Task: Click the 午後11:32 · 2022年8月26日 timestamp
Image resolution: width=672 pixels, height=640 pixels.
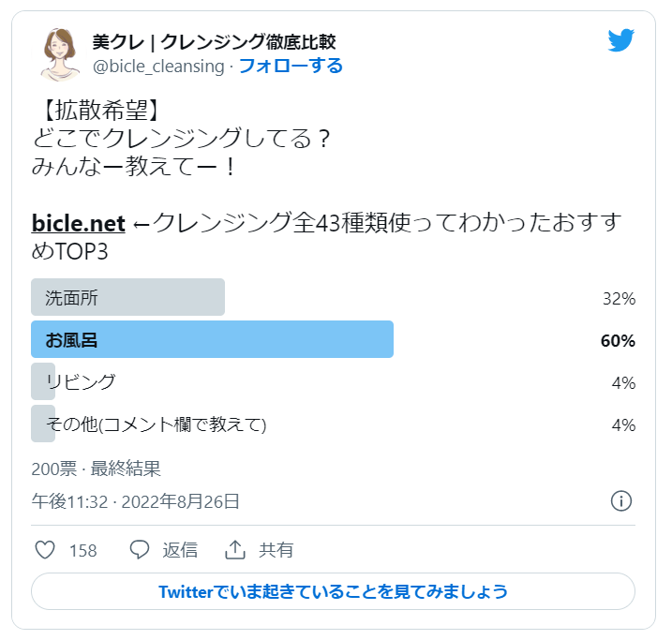Action: [136, 501]
